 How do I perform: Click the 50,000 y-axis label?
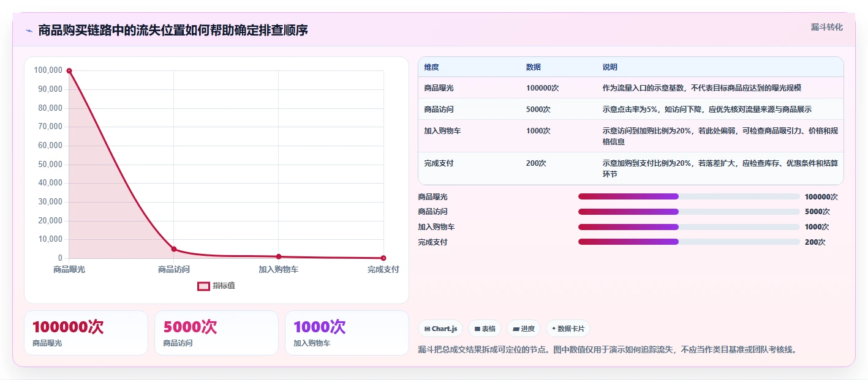pyautogui.click(x=50, y=164)
